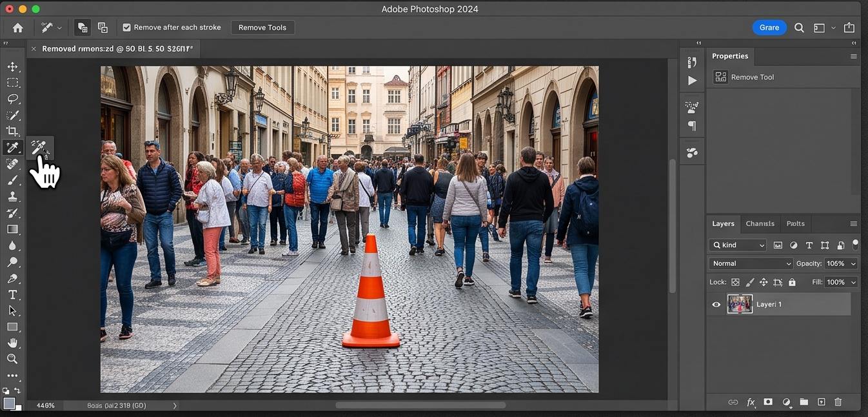Hide Layer 1 using the eye icon
This screenshot has height=417, width=868.
[x=716, y=305]
